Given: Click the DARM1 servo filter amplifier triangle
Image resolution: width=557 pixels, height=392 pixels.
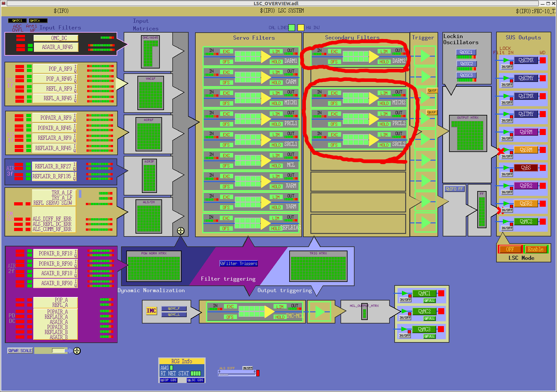Looking at the screenshot, I should (x=266, y=57).
